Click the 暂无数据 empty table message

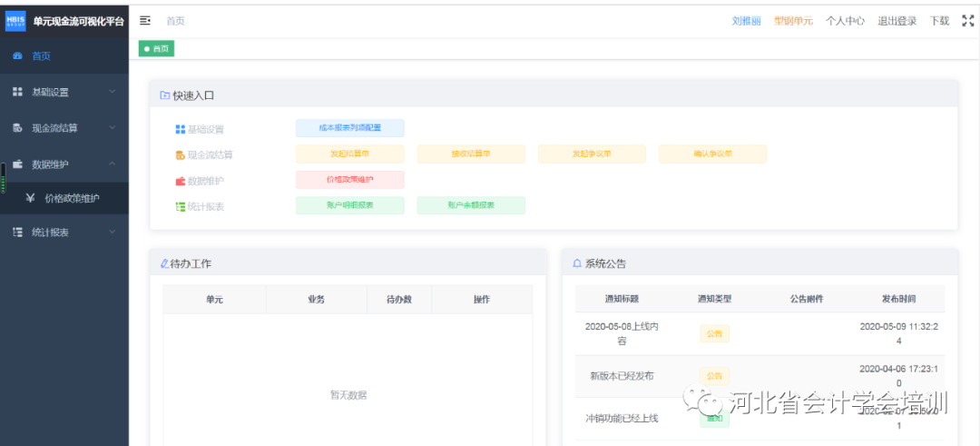[x=348, y=395]
